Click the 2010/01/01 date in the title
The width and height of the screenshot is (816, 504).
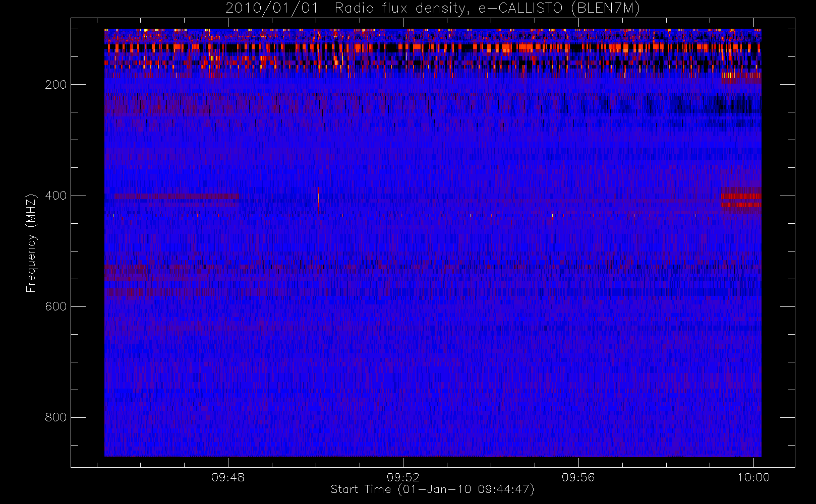point(272,9)
